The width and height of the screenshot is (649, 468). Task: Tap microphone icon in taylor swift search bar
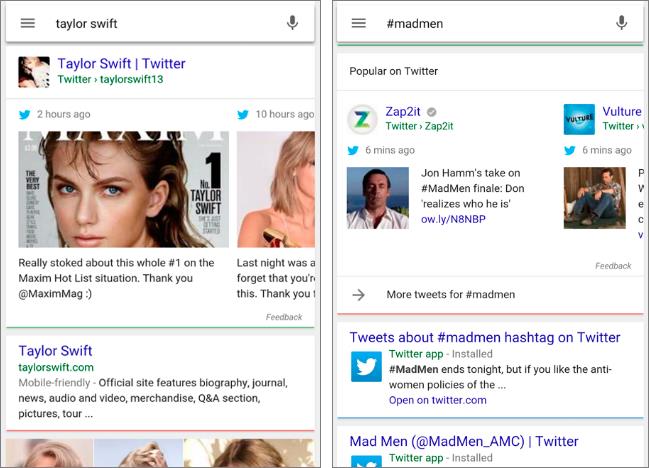coord(293,23)
